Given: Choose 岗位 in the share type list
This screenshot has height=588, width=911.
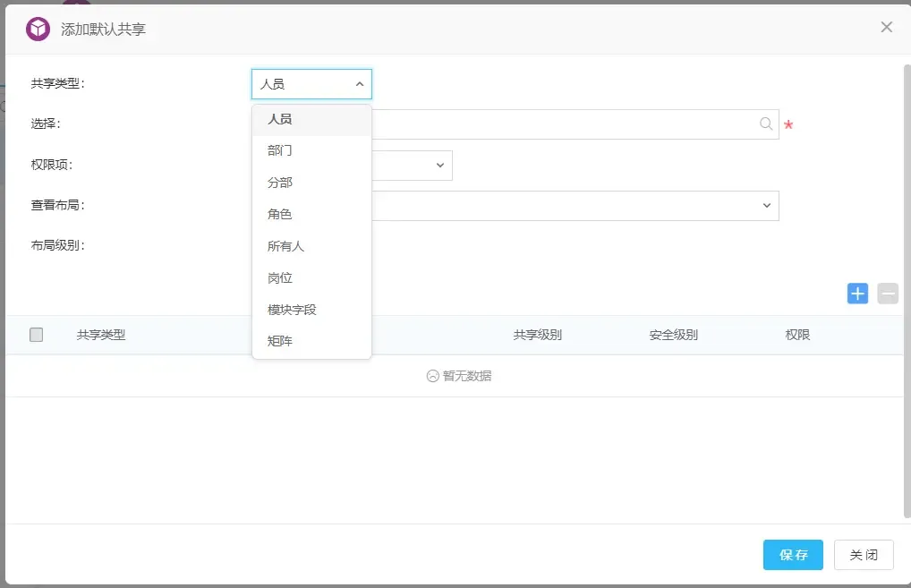Looking at the screenshot, I should coord(278,277).
